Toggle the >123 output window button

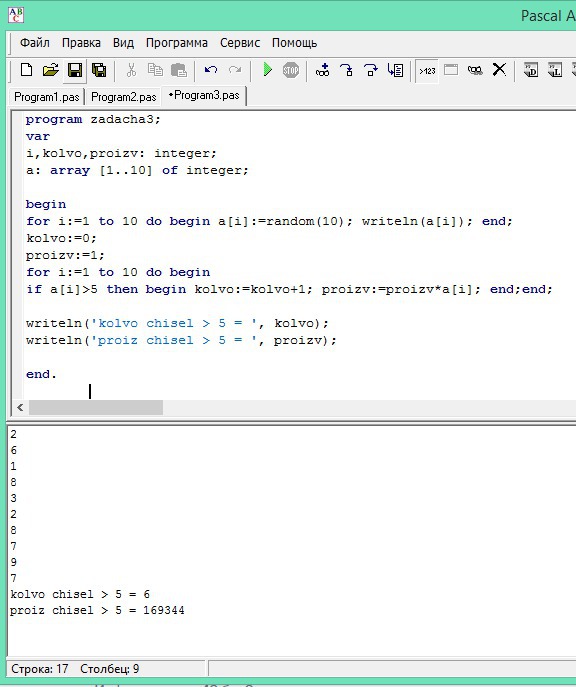coord(427,71)
